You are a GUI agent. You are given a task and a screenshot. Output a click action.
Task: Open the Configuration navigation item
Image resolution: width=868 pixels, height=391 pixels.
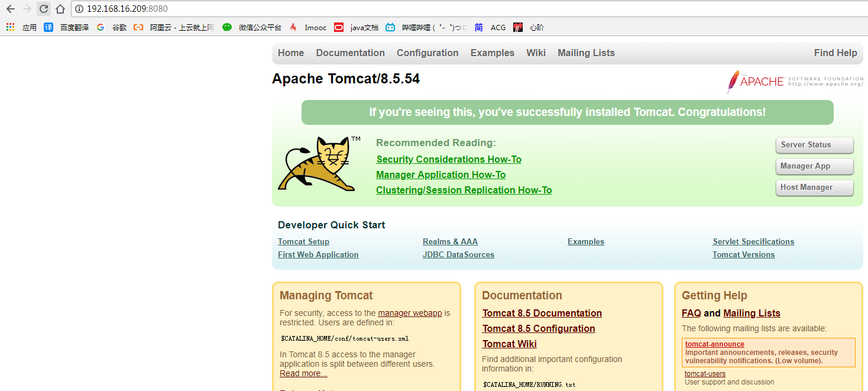click(x=427, y=53)
